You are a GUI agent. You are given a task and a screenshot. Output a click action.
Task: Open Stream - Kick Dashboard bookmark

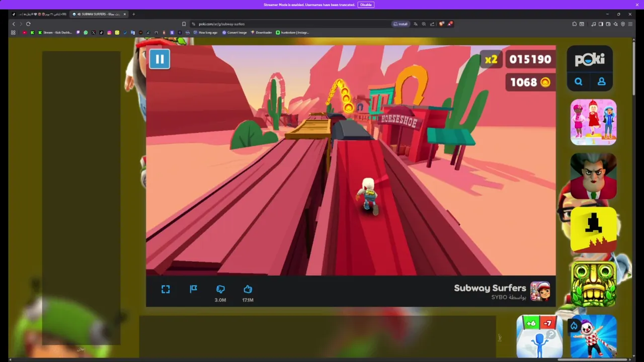[x=56, y=33]
